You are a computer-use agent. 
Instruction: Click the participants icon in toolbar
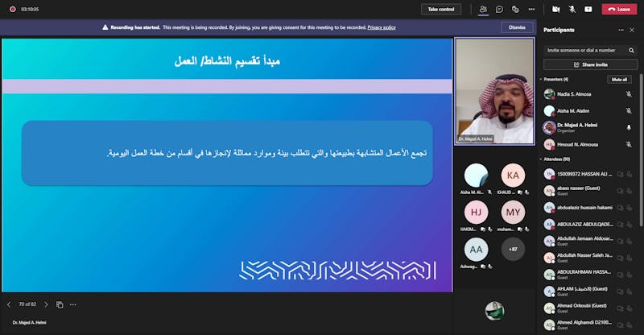483,9
